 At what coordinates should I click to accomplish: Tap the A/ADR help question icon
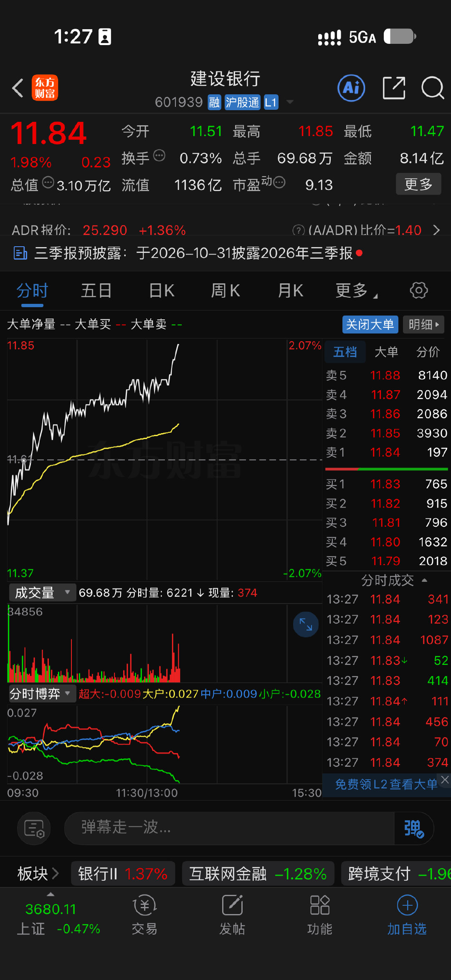[298, 230]
